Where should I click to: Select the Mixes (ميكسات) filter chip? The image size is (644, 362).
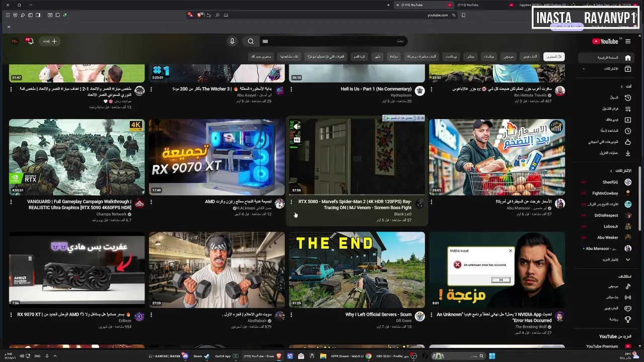tap(489, 56)
